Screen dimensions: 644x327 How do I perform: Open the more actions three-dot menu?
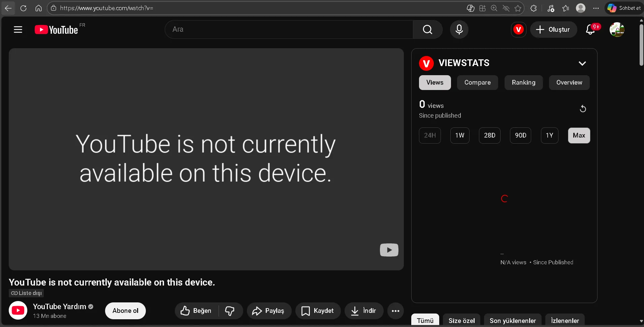[395, 311]
